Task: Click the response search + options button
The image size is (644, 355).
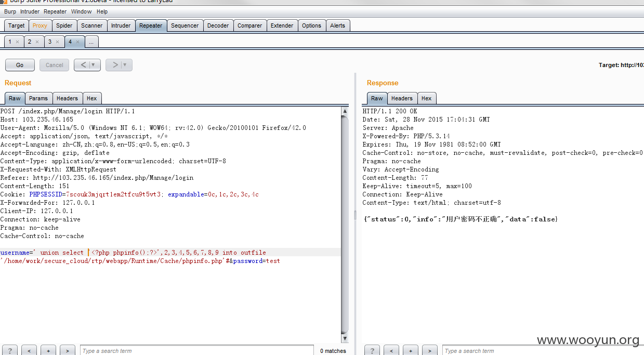Action: click(411, 351)
